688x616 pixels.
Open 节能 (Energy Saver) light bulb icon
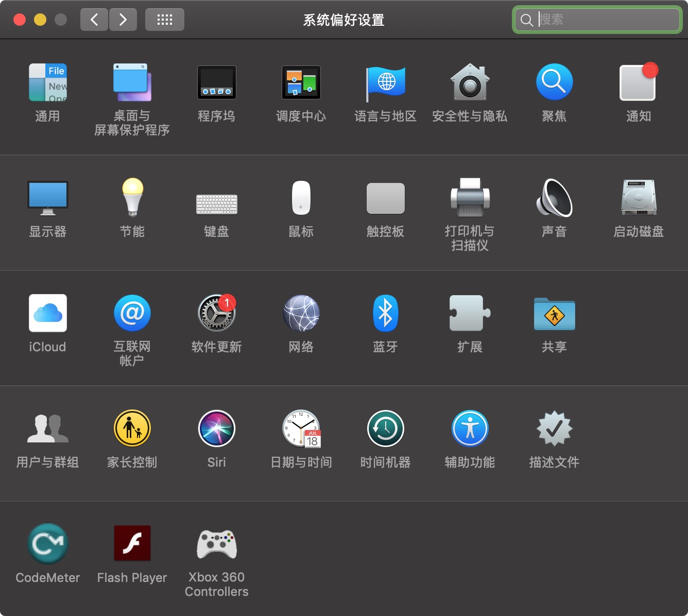132,198
